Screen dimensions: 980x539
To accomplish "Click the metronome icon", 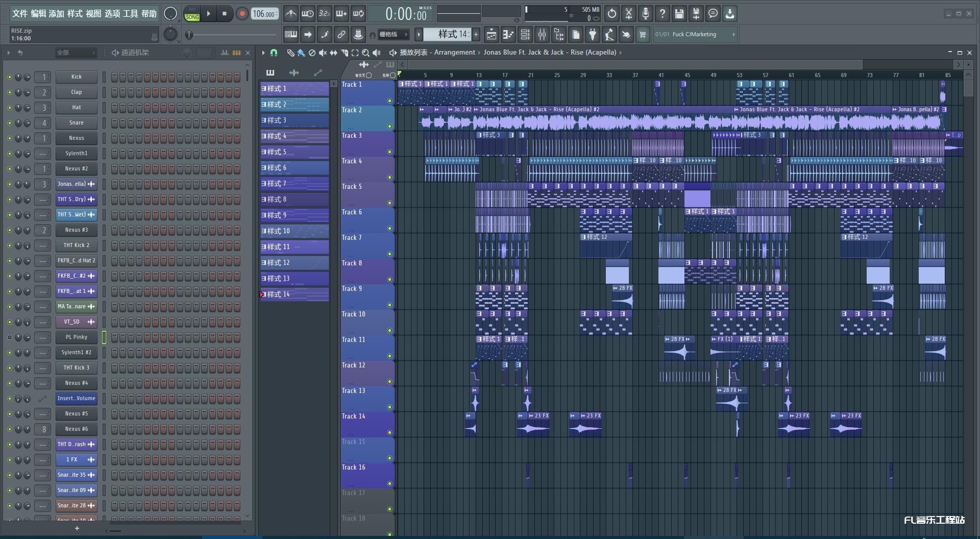I will point(290,14).
